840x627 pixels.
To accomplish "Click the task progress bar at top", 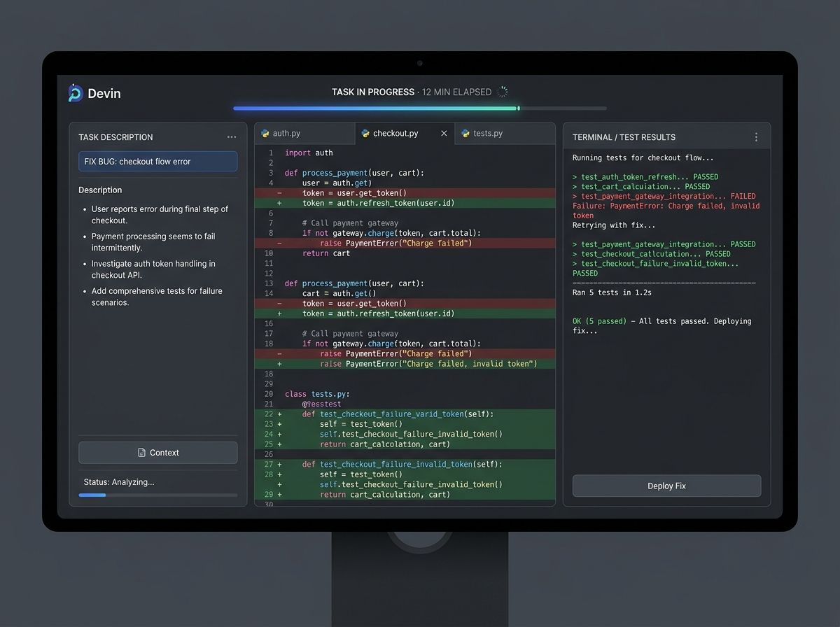I will click(420, 108).
